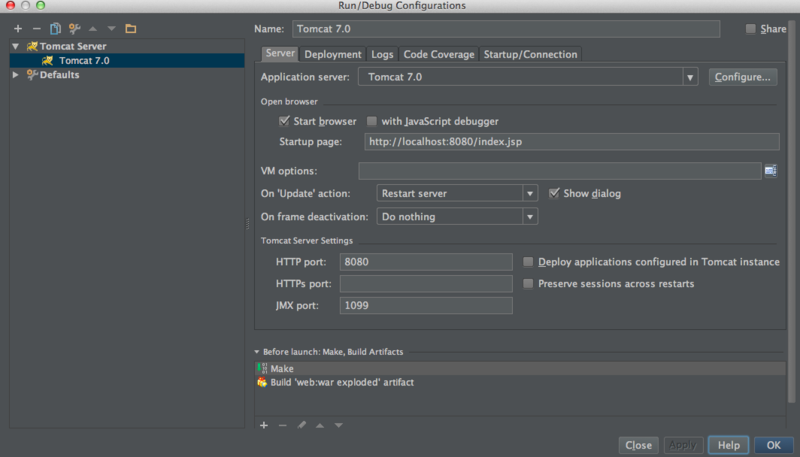The width and height of the screenshot is (800, 457).
Task: Collapse the Before launch section
Action: (257, 352)
